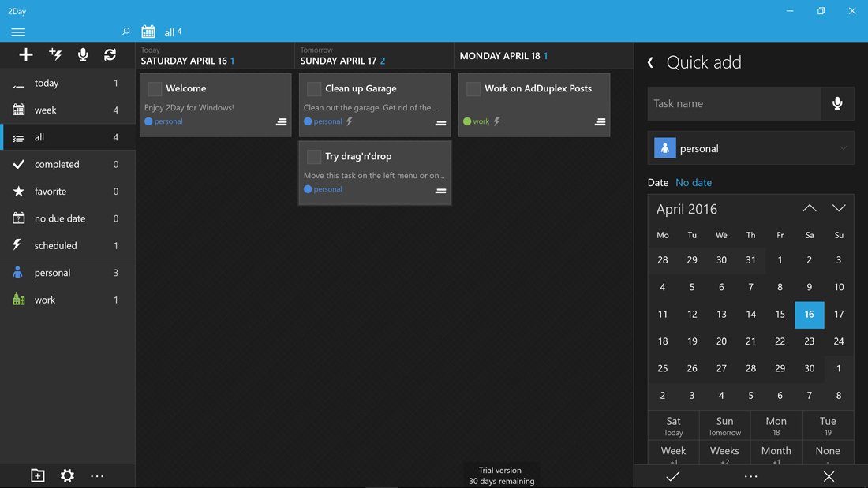The image size is (868, 488).
Task: Click the quick add lightning-plus icon
Action: click(55, 54)
